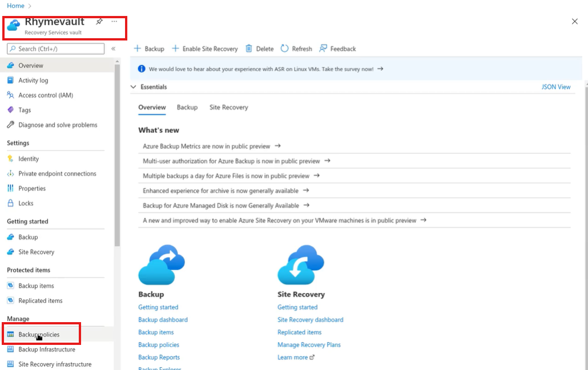Click Getting started under Site Recovery section

pyautogui.click(x=297, y=307)
